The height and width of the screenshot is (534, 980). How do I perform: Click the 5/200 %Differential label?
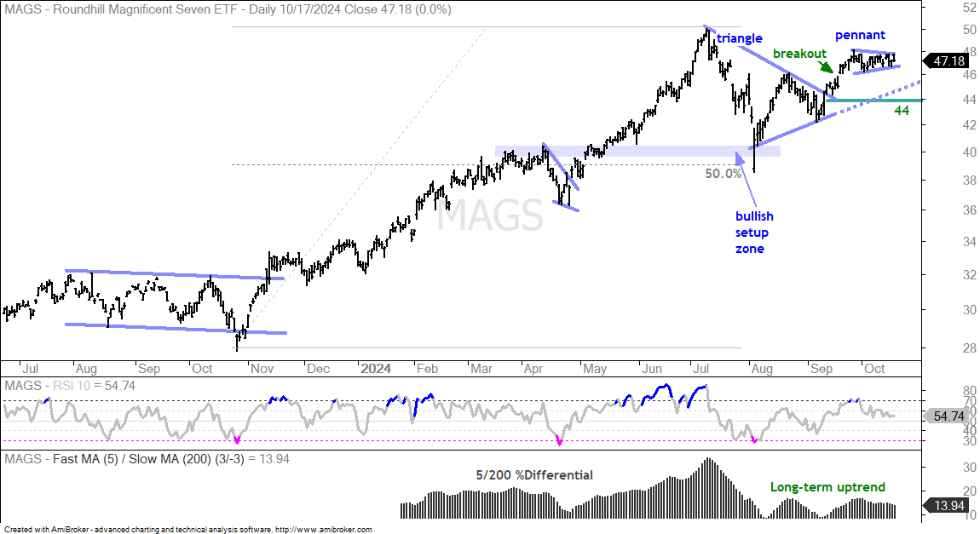pyautogui.click(x=534, y=475)
